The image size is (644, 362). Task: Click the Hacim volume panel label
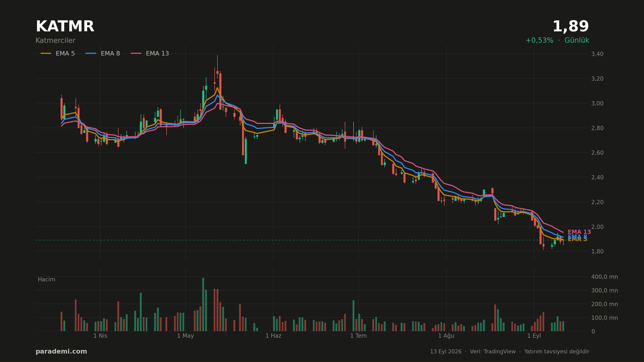(x=46, y=280)
